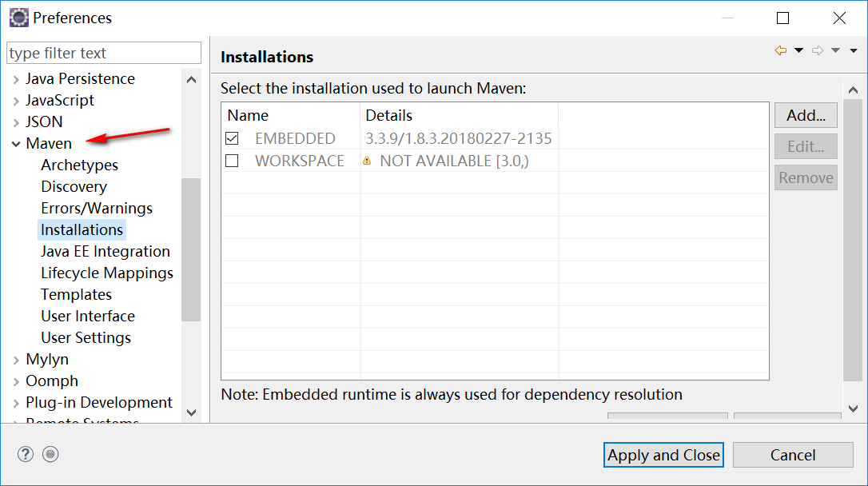The image size is (868, 486).
Task: Open the forward history dropdown arrow
Action: [836, 50]
